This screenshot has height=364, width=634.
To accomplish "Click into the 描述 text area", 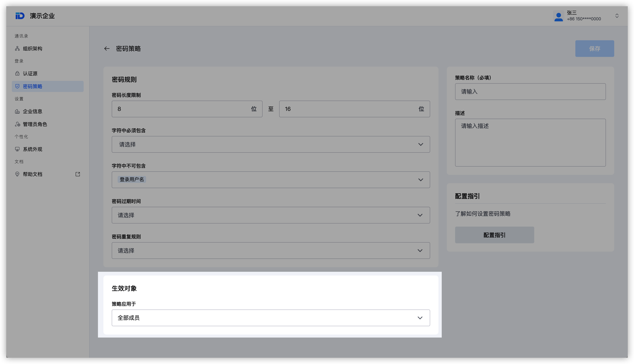I will [x=530, y=142].
